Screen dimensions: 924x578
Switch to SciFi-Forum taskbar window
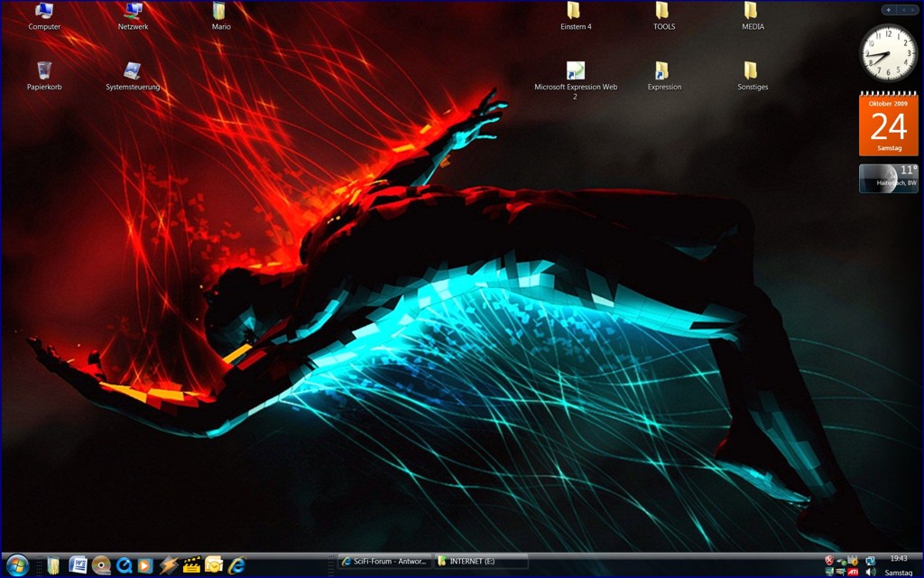tap(384, 561)
